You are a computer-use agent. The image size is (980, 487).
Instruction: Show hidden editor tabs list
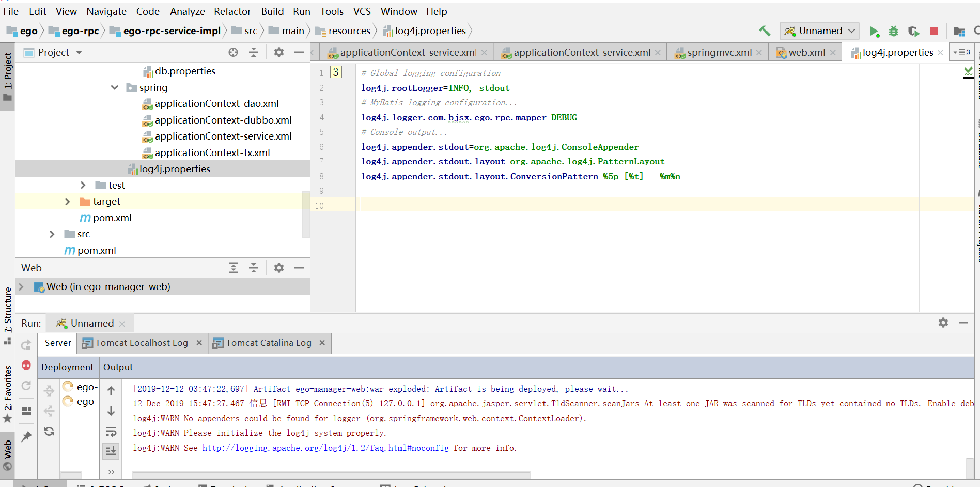click(x=962, y=52)
